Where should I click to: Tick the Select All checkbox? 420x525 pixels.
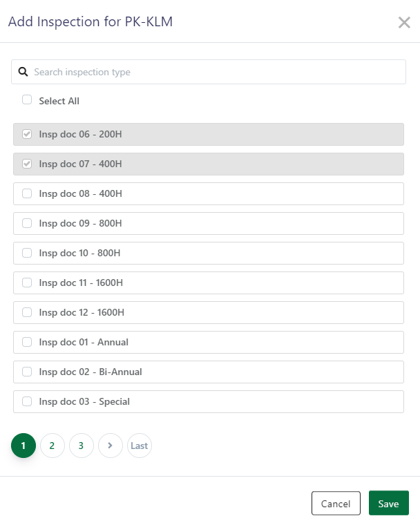pyautogui.click(x=27, y=100)
